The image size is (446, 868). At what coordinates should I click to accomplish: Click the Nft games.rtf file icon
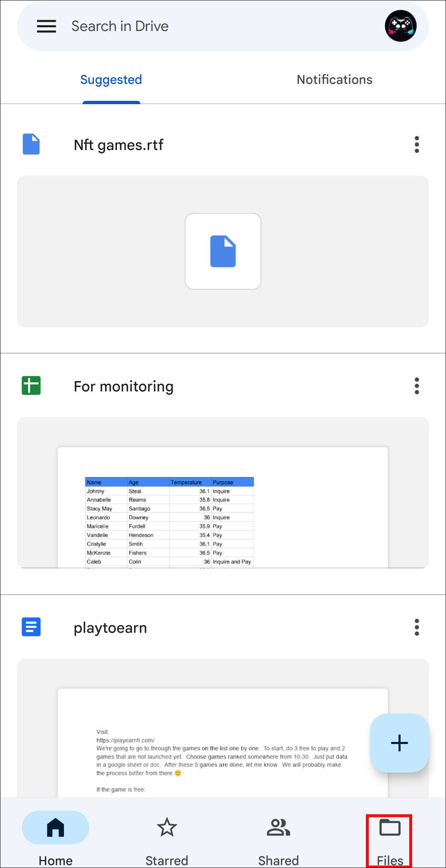point(31,144)
